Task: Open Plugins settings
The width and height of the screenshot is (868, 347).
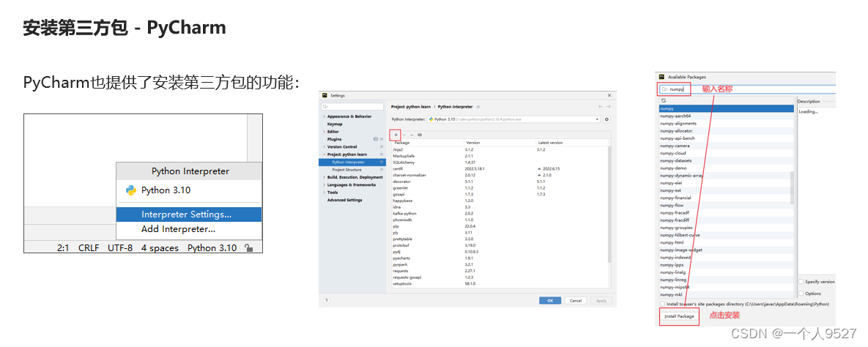Action: point(334,139)
